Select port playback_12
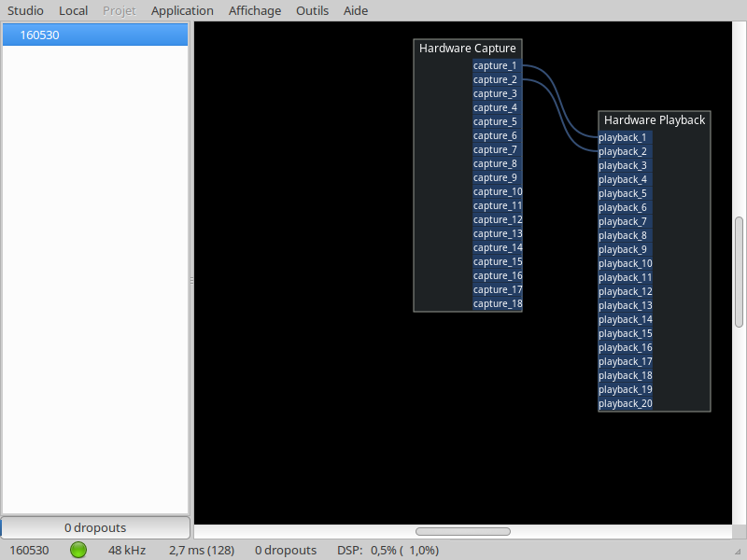This screenshot has width=747, height=560. (625, 291)
